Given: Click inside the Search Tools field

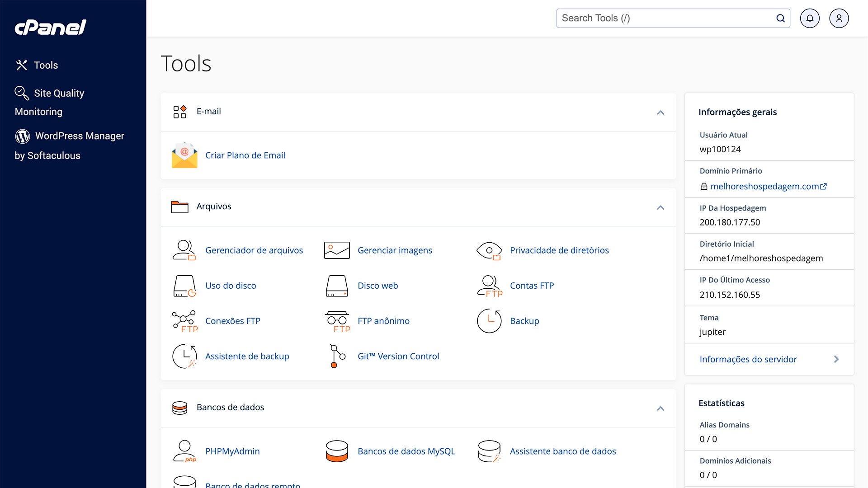Looking at the screenshot, I should (656, 18).
